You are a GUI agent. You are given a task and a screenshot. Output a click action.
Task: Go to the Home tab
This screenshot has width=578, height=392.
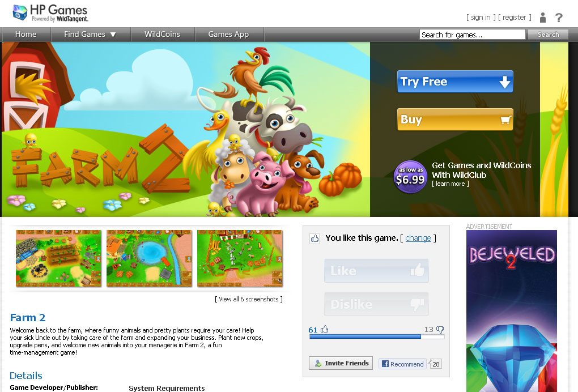[26, 34]
